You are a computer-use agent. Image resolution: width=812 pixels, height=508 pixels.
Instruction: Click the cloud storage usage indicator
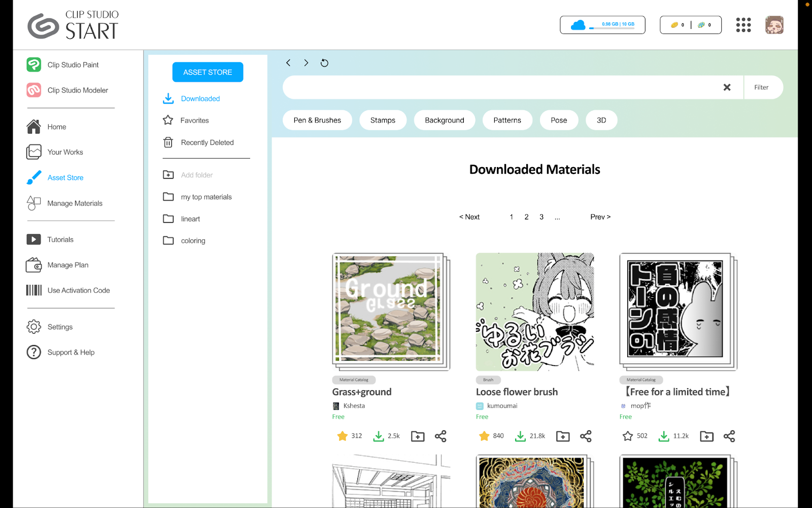[602, 24]
